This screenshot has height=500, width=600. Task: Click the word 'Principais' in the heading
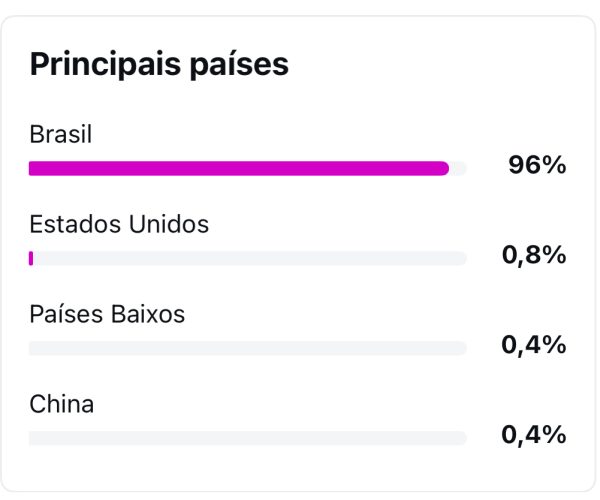point(105,65)
